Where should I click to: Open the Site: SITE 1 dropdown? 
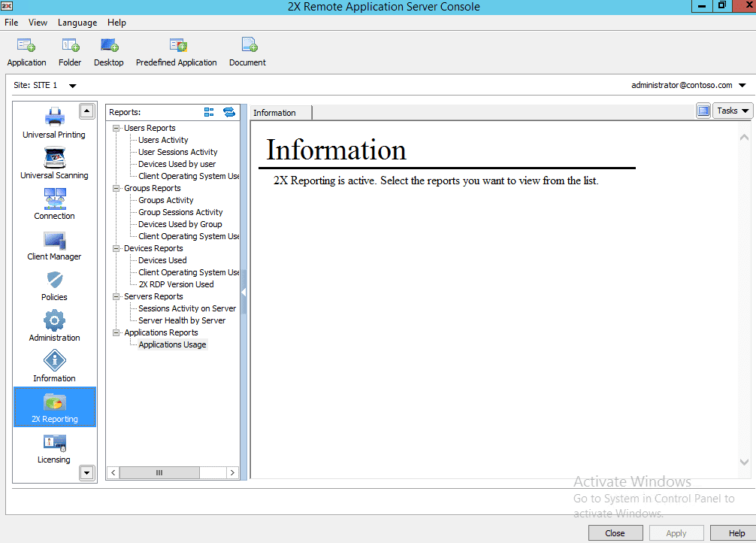point(72,86)
